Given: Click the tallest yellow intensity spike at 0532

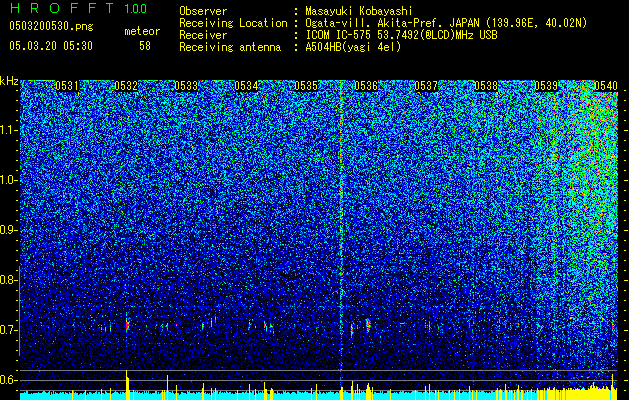Looking at the screenshot, I should pos(128,385).
